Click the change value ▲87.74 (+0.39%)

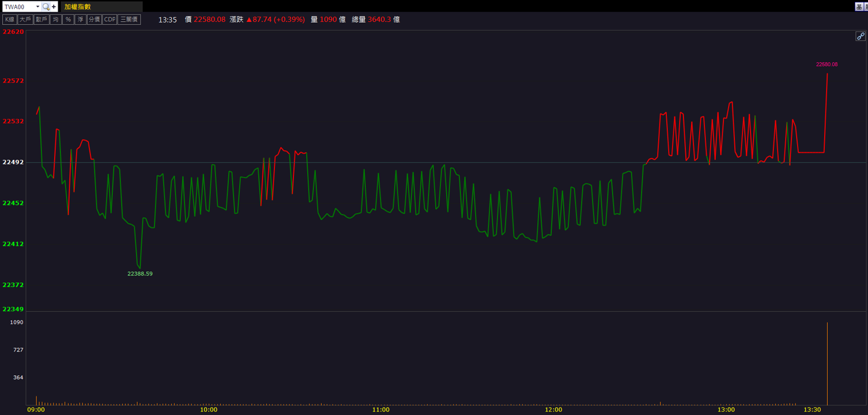tap(276, 20)
